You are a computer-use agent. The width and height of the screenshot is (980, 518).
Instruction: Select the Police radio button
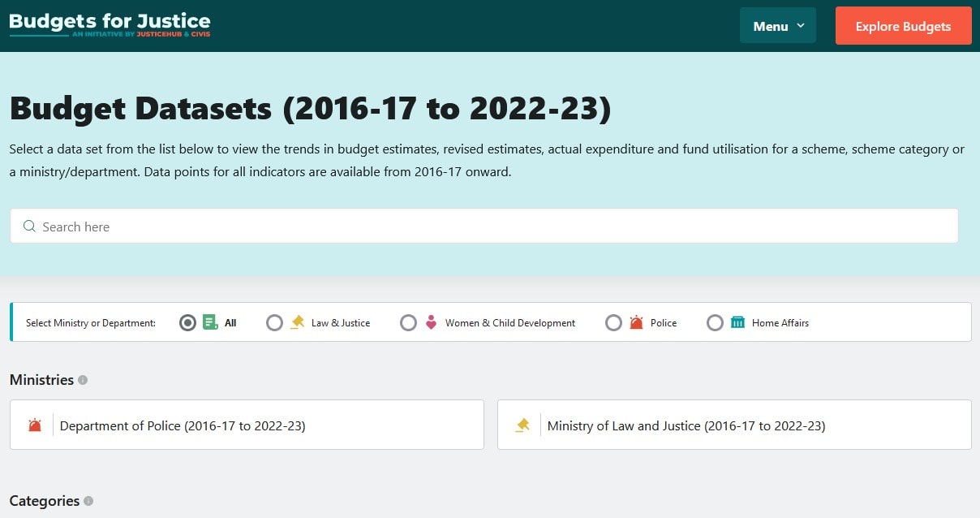(613, 323)
